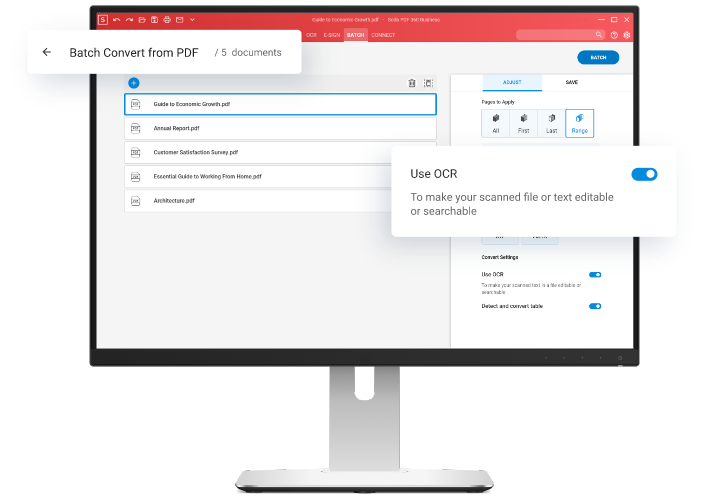Click the open folder icon

(x=142, y=20)
